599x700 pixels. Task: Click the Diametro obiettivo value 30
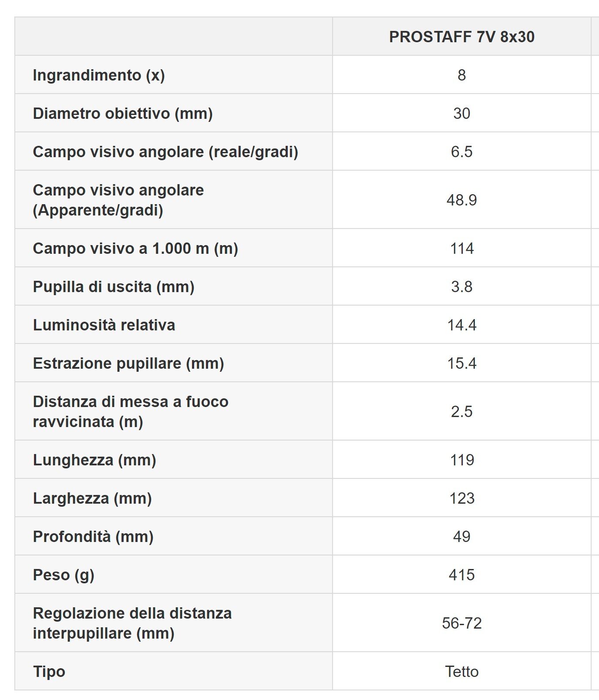tap(461, 114)
